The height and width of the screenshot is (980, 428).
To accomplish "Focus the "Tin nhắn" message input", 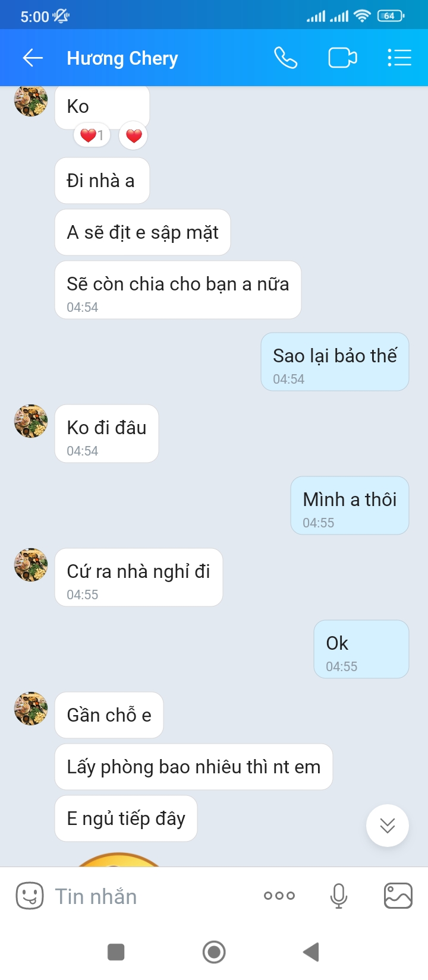I will coord(149,896).
